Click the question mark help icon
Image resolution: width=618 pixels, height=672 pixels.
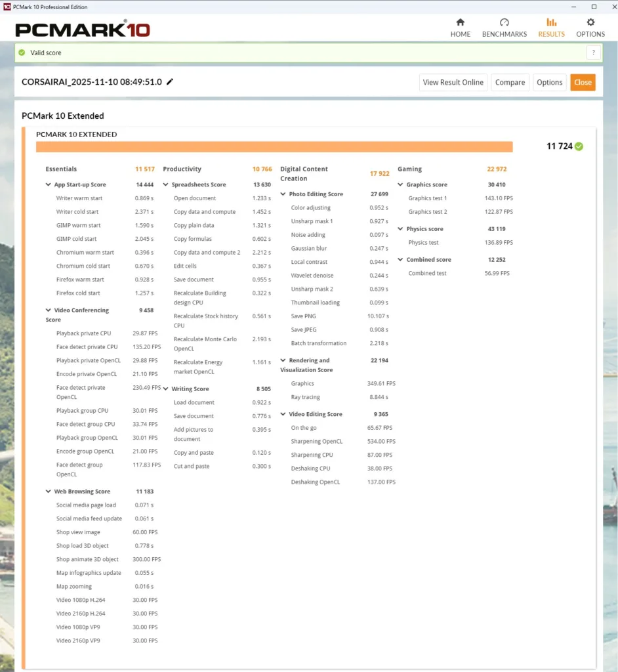coord(593,52)
